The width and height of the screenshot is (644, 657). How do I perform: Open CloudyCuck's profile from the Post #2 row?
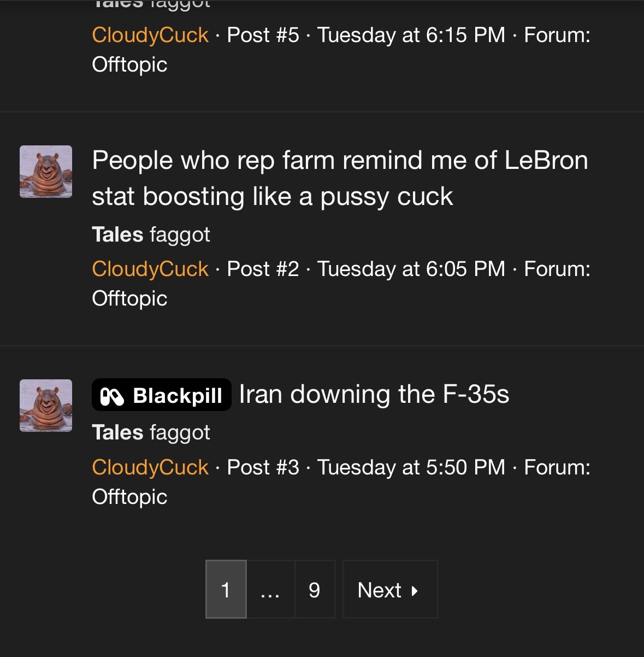coord(150,269)
